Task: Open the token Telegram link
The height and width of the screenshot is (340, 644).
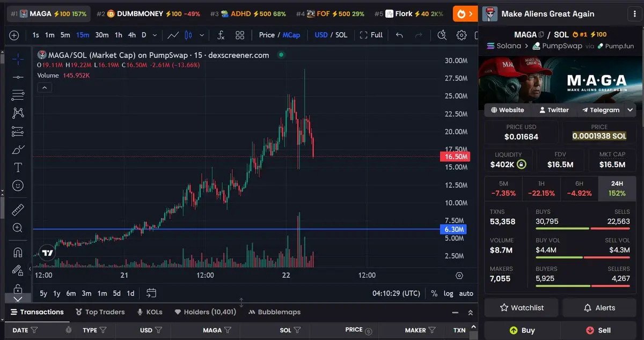Action: (601, 110)
